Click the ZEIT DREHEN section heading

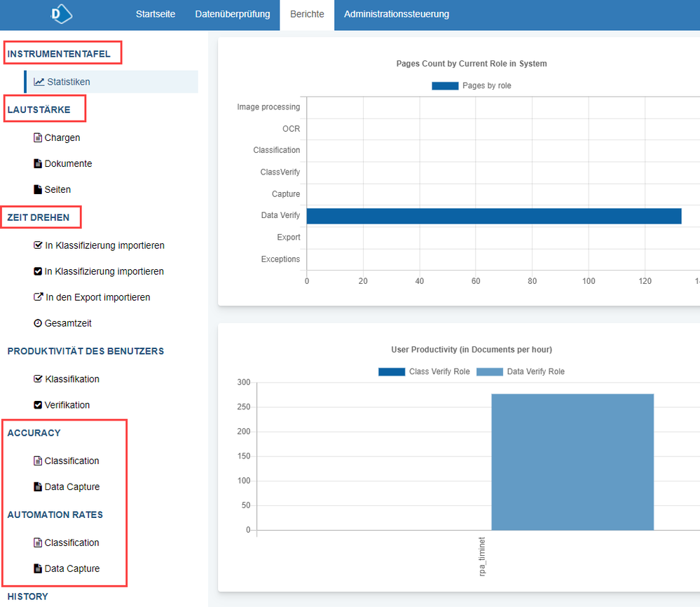coord(39,217)
